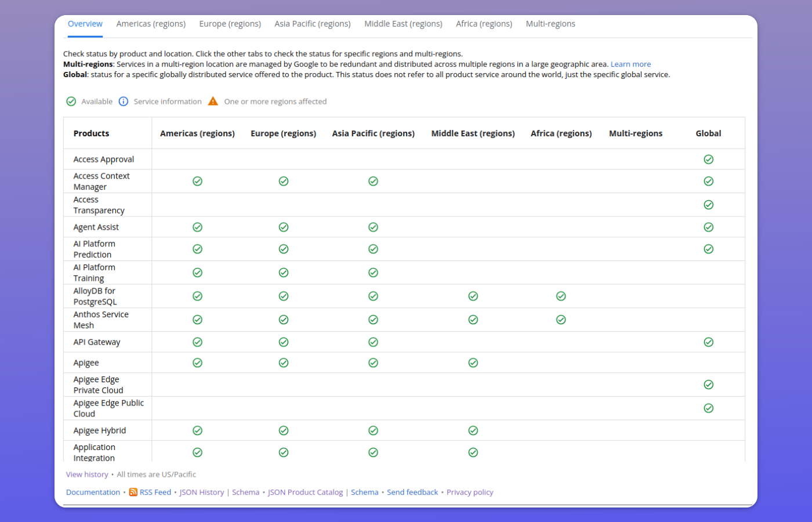
Task: Open the Multi-regions tab
Action: pos(550,24)
